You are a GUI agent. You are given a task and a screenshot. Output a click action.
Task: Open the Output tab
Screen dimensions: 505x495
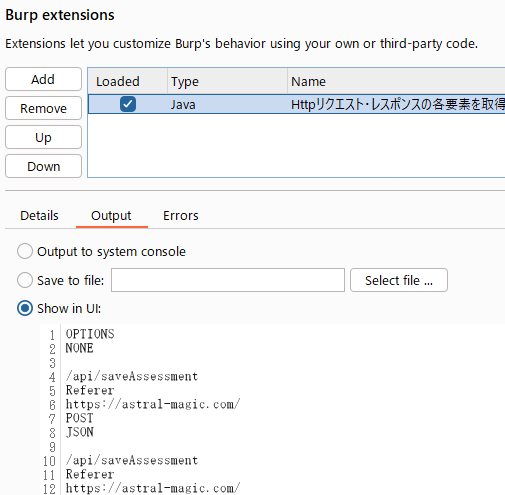pos(111,216)
